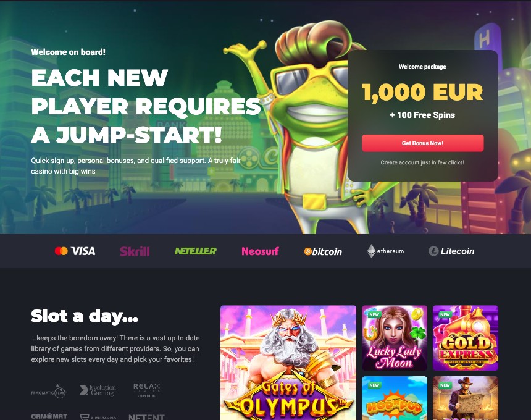This screenshot has height=420, width=531.
Task: Open the cowboy-themed slot thumbnail
Action: pos(466,398)
